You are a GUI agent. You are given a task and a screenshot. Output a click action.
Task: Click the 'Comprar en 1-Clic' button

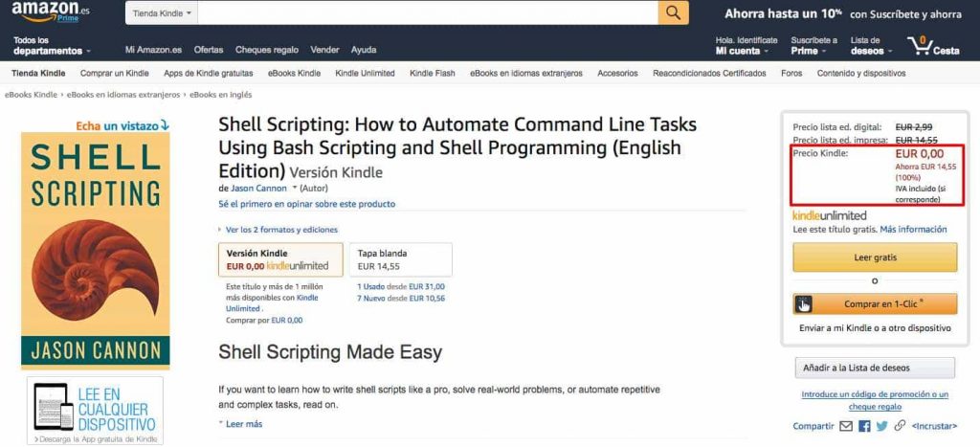click(875, 303)
